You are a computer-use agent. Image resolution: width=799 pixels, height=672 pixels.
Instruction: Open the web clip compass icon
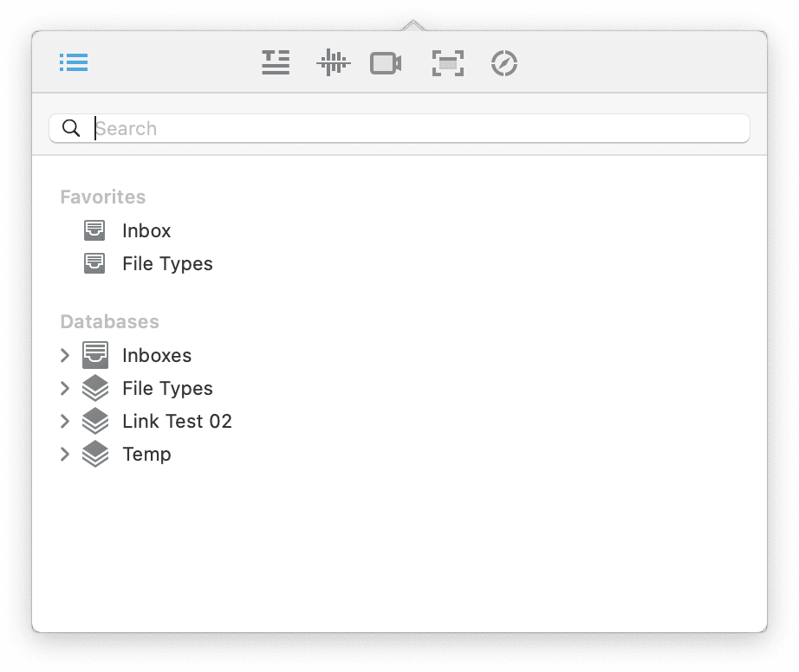[504, 63]
